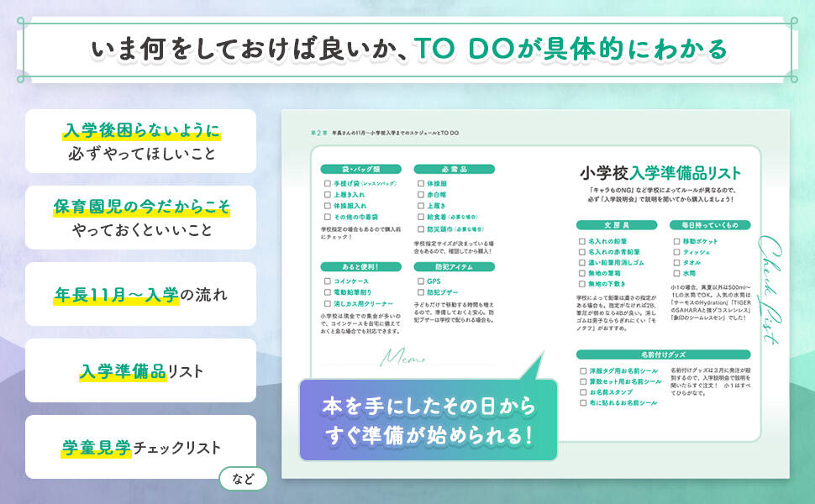Click the 名前付けグッズ section header

point(664,354)
